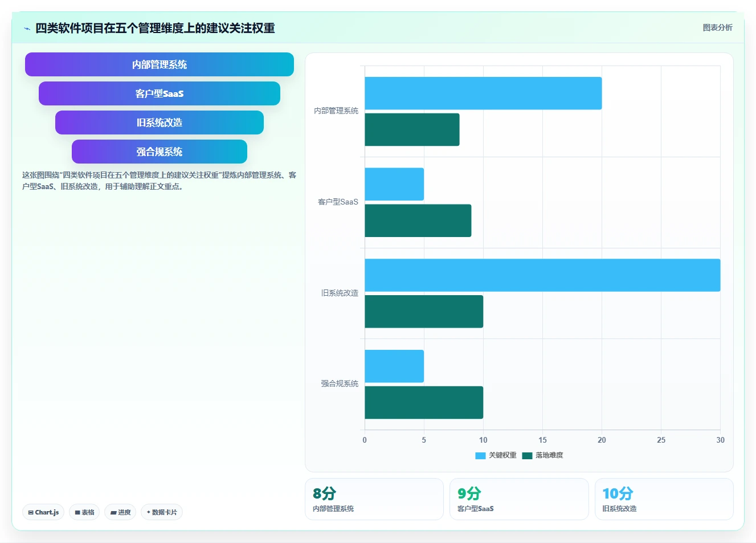Open the 8分 内部管理系统 stat card
The height and width of the screenshot is (543, 756).
tap(374, 499)
